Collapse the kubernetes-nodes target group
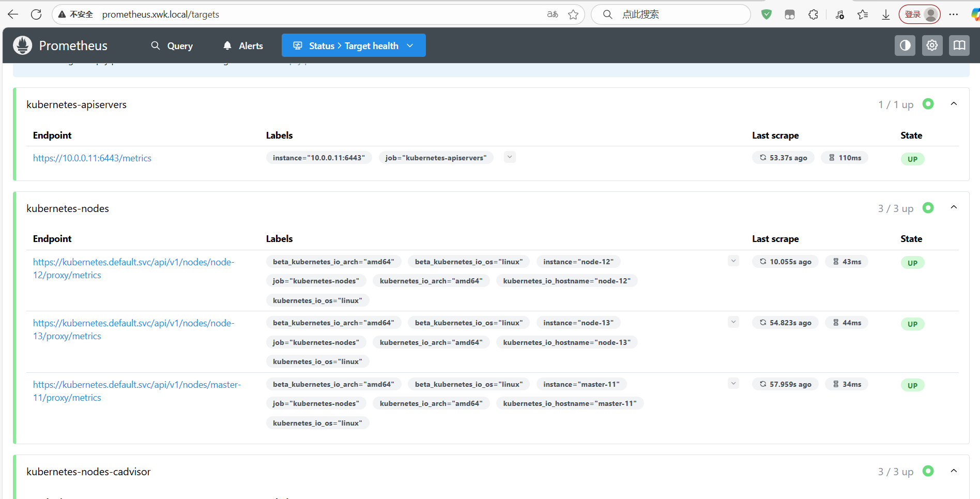 click(x=954, y=207)
